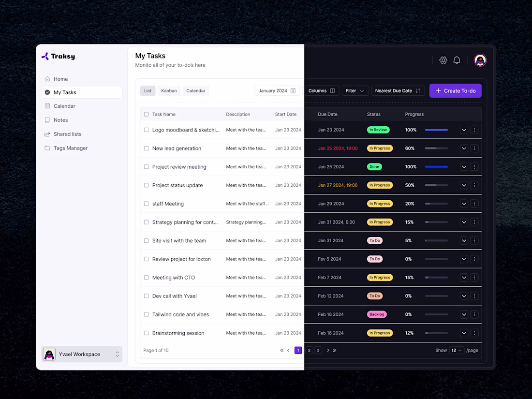532x399 pixels.
Task: Switch to the Kanban view tab
Action: [169, 90]
